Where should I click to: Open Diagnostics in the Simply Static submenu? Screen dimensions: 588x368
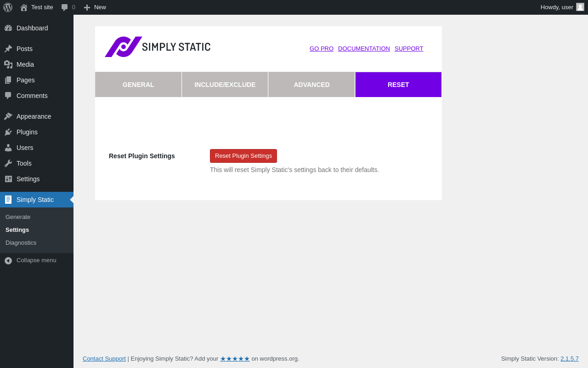tap(21, 243)
